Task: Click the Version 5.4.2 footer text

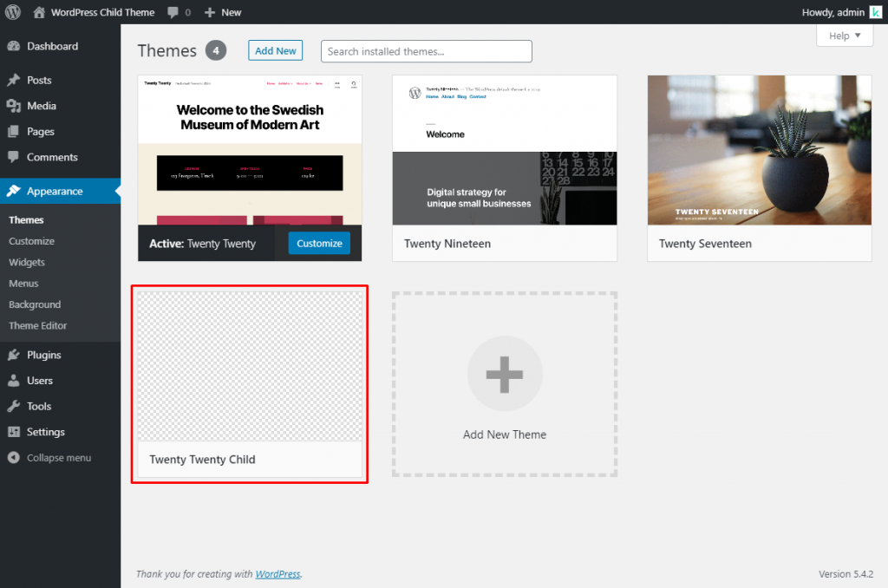Action: coord(846,574)
